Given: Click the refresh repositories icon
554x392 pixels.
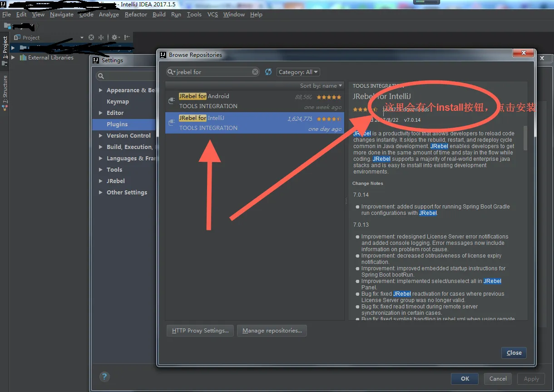Looking at the screenshot, I should pyautogui.click(x=268, y=72).
